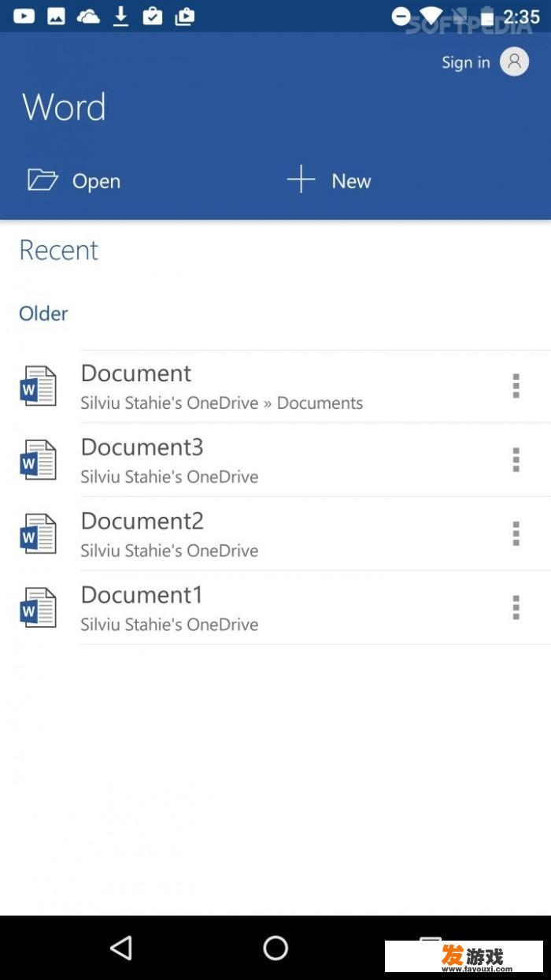The height and width of the screenshot is (980, 551).
Task: Tap do-not-disturb icon in status bar
Action: pos(401,16)
